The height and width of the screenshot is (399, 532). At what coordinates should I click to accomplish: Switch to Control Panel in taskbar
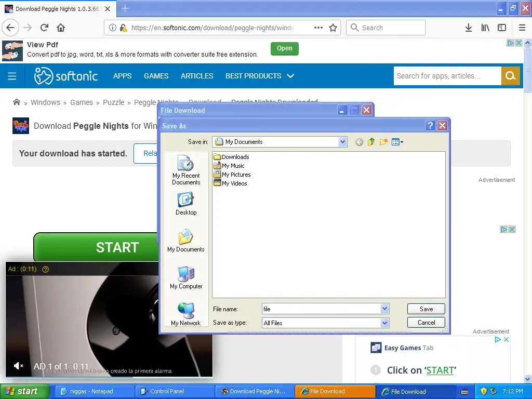(175, 391)
